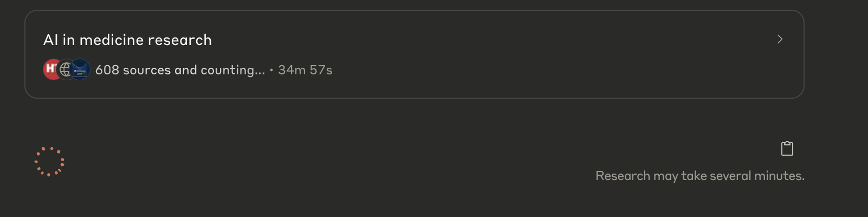Copy using the clipboard icon
The image size is (868, 217).
[x=787, y=148]
